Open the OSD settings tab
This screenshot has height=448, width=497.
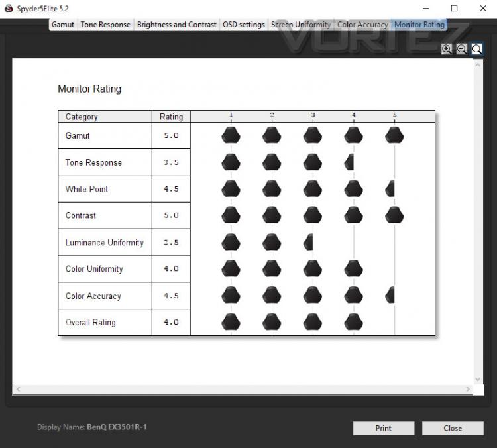tap(243, 25)
